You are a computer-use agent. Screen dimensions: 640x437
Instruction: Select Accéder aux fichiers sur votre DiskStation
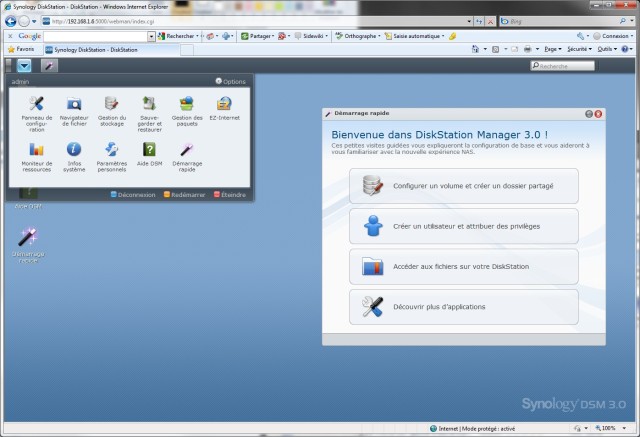[464, 266]
